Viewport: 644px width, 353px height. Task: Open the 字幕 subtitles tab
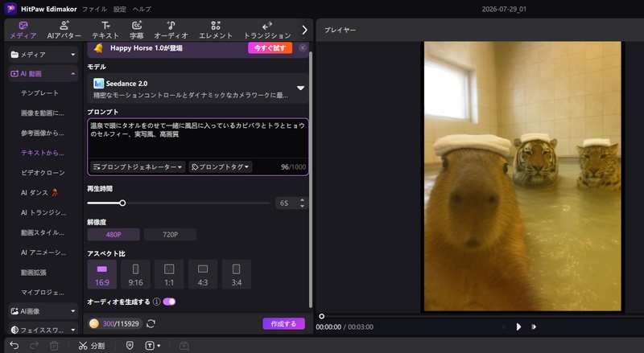(x=137, y=31)
